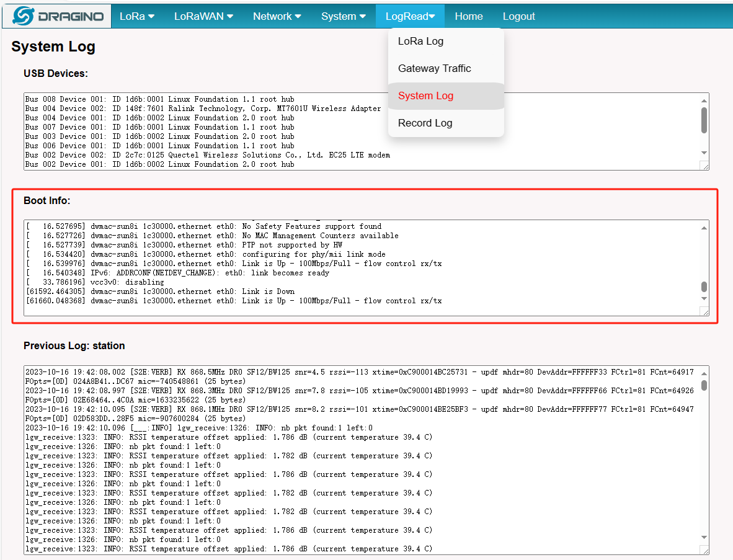Click Boot Info scrollbar up arrow
This screenshot has width=733, height=560.
coord(704,228)
